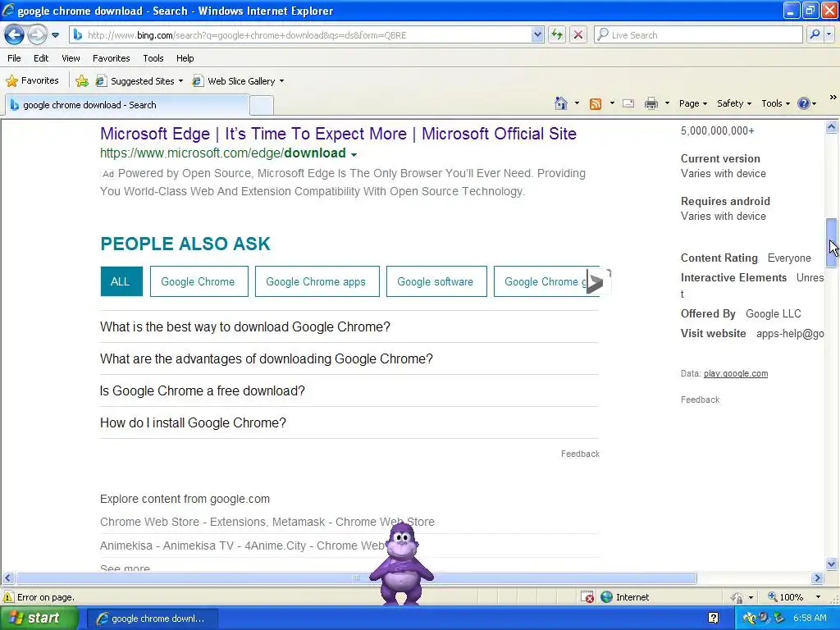Open the recent pages dropdown arrow
This screenshot has height=630, width=840.
tap(55, 35)
